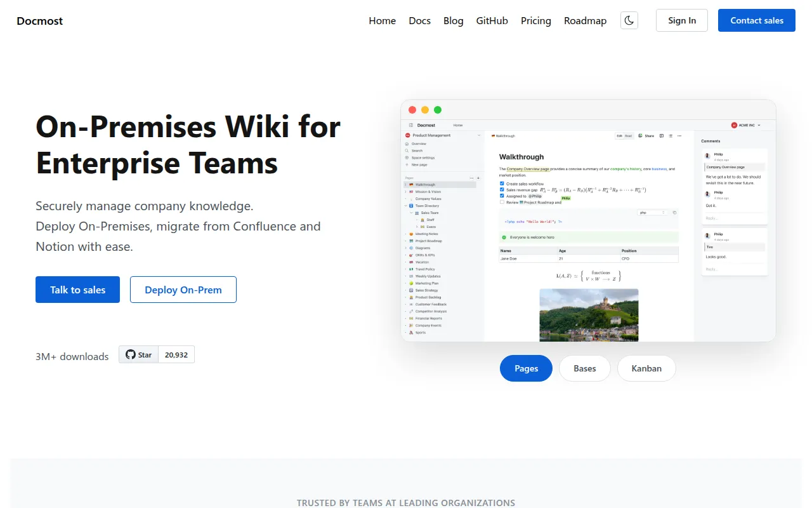Click the first comment's Reply field
Screen dimensions: 812x508
point(735,218)
